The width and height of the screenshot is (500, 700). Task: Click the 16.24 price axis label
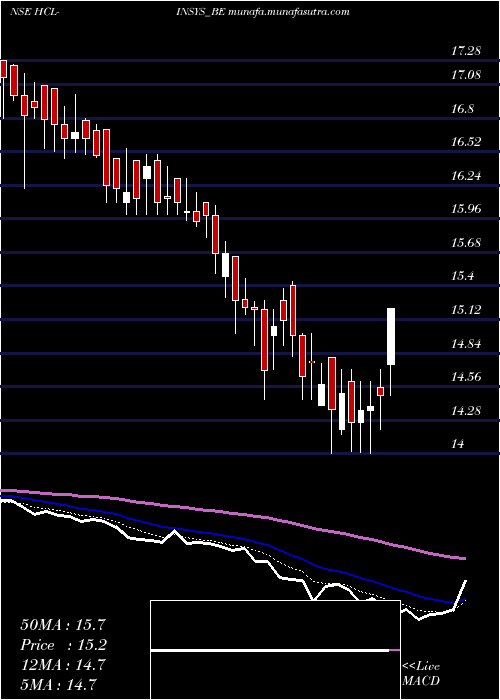point(466,175)
